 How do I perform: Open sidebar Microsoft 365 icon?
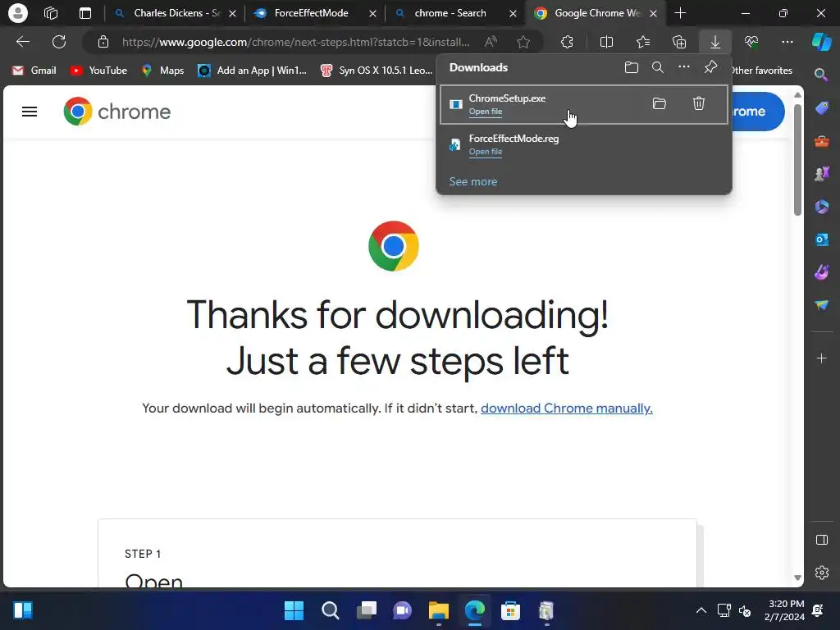821,206
